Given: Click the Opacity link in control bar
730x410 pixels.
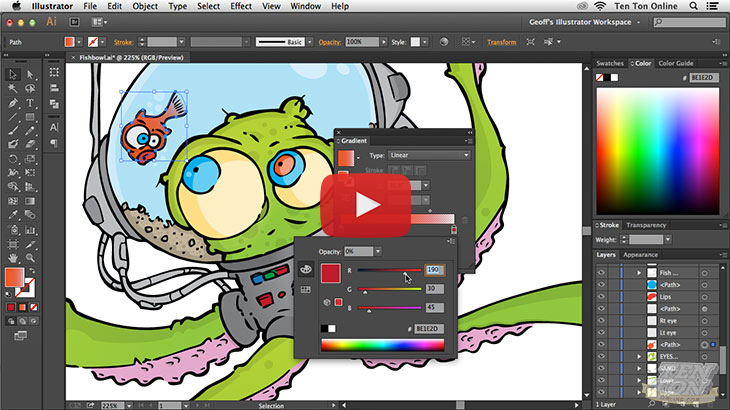Looking at the screenshot, I should tap(330, 42).
